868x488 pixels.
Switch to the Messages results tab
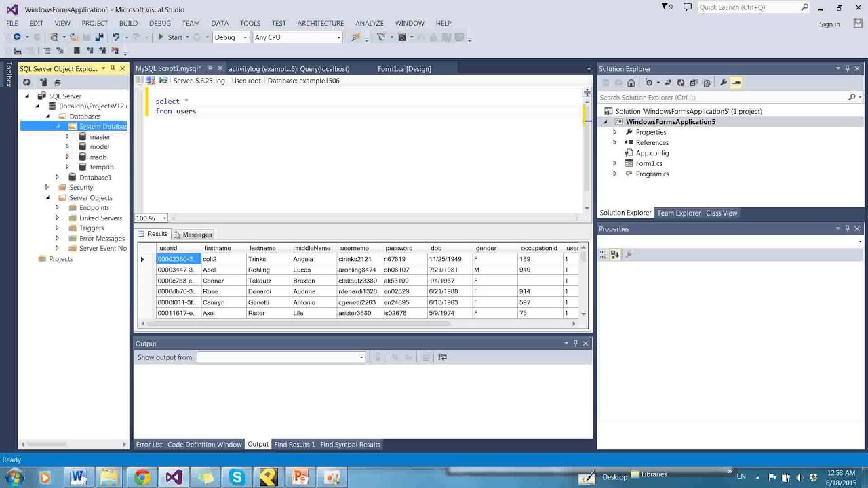pyautogui.click(x=193, y=235)
